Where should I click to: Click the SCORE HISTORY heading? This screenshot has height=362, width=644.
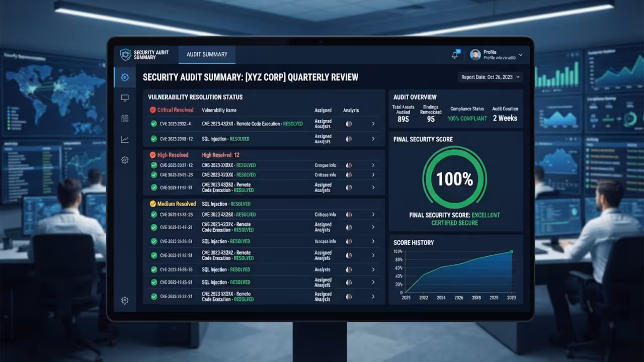coord(414,242)
